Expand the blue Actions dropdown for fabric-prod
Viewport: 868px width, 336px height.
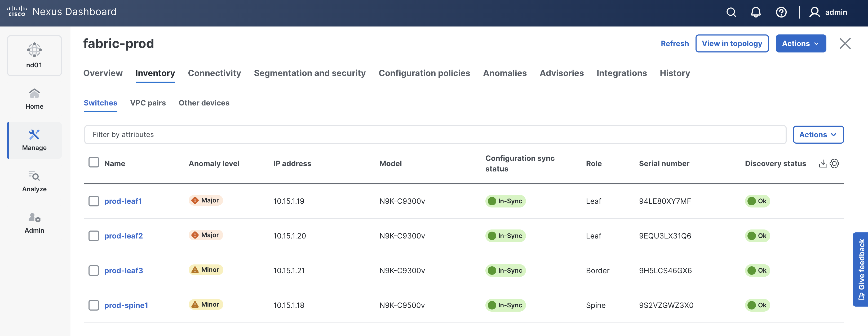(801, 43)
